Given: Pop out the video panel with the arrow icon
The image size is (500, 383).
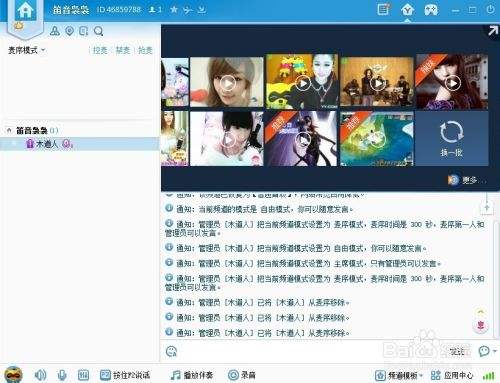Looking at the screenshot, I should coord(493,31).
